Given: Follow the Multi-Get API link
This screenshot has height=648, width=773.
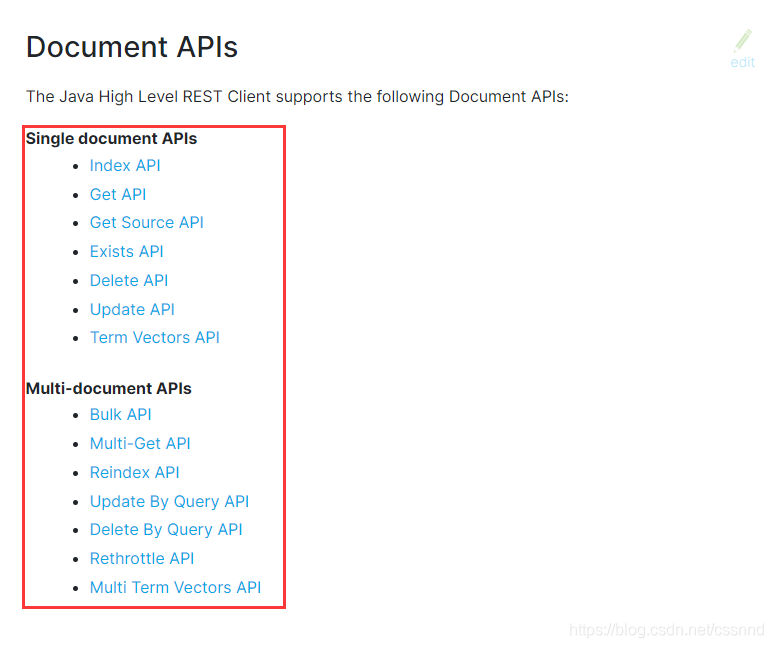Looking at the screenshot, I should (140, 443).
